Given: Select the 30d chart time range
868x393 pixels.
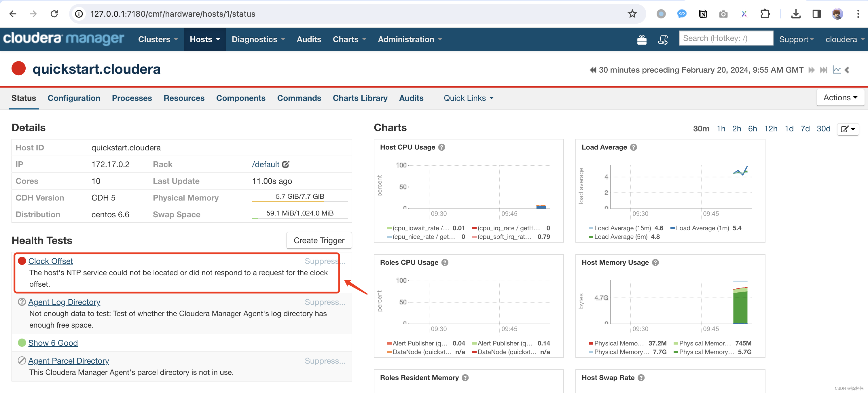Looking at the screenshot, I should point(823,129).
